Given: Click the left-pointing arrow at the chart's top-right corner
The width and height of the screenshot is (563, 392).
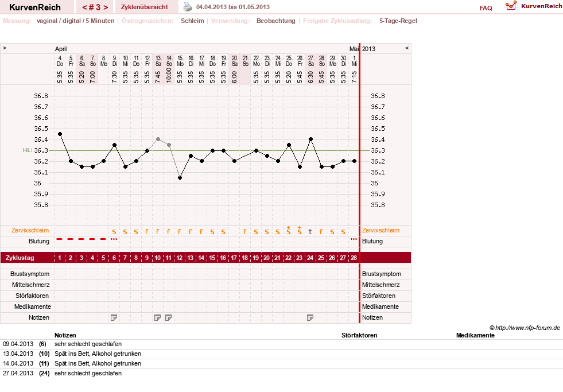Looking at the screenshot, I should tap(407, 48).
